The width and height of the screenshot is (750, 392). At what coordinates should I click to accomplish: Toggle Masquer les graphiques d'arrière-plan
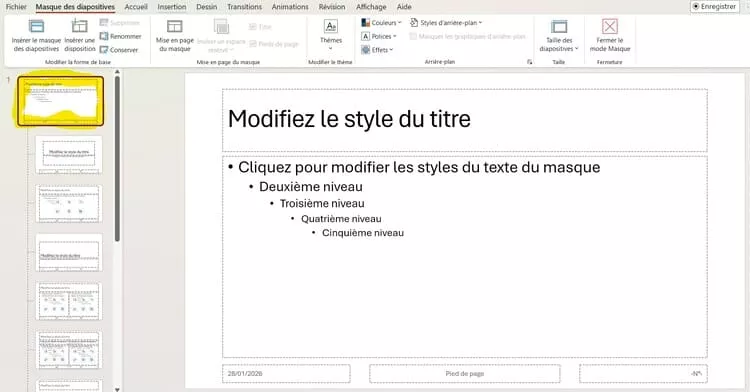(467, 36)
